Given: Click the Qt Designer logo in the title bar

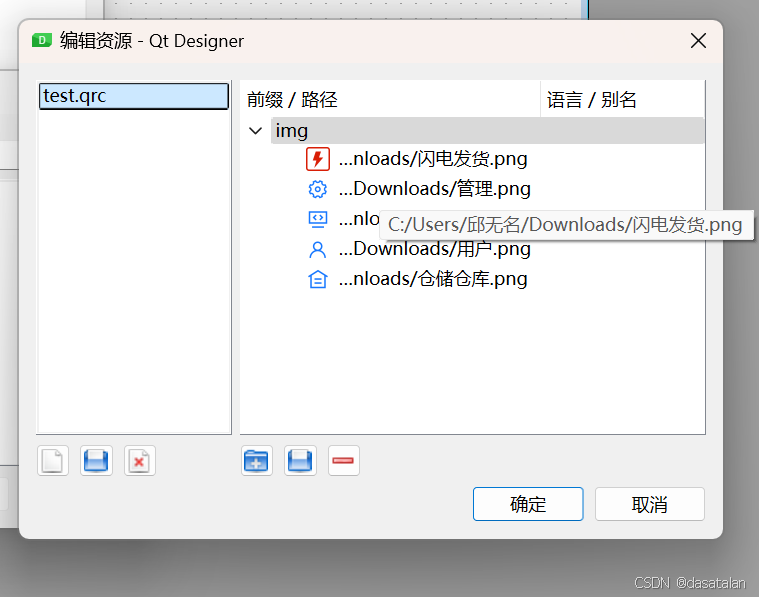Looking at the screenshot, I should 42,41.
